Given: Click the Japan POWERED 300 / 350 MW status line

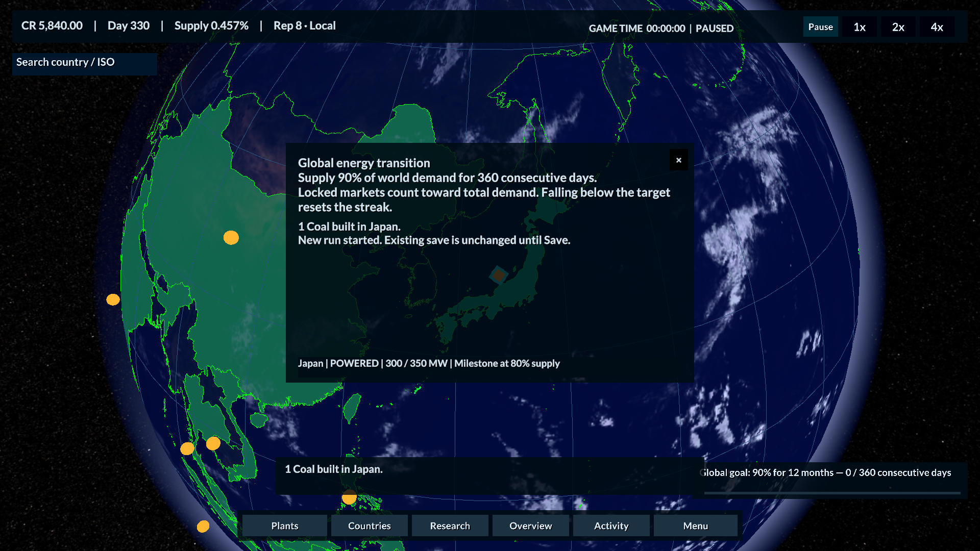Looking at the screenshot, I should 429,363.
